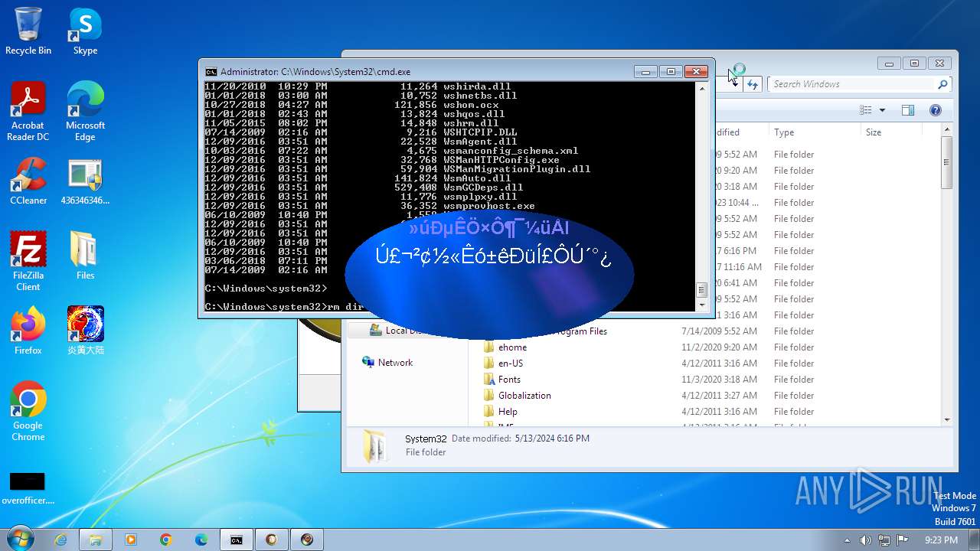Click the taskbar clock showing 9:23 PM
980x551 pixels.
coord(941,540)
